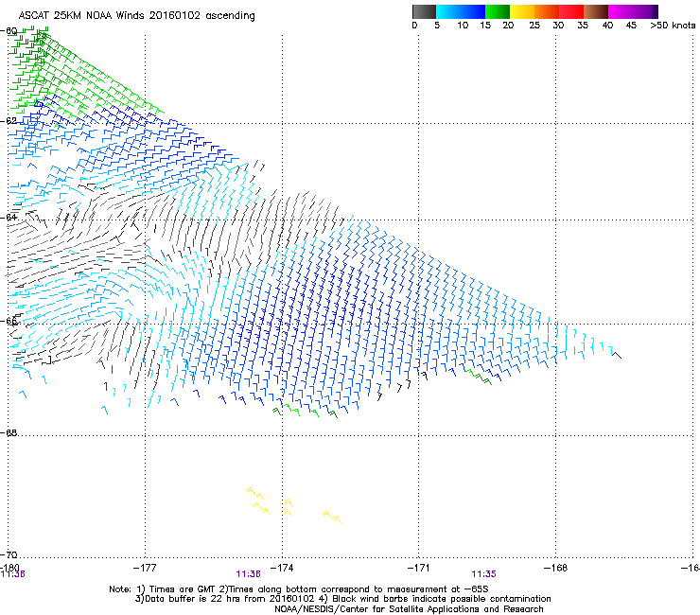Click the yellow wind barb cluster below -68
This screenshot has height=615, width=700.
[294, 504]
